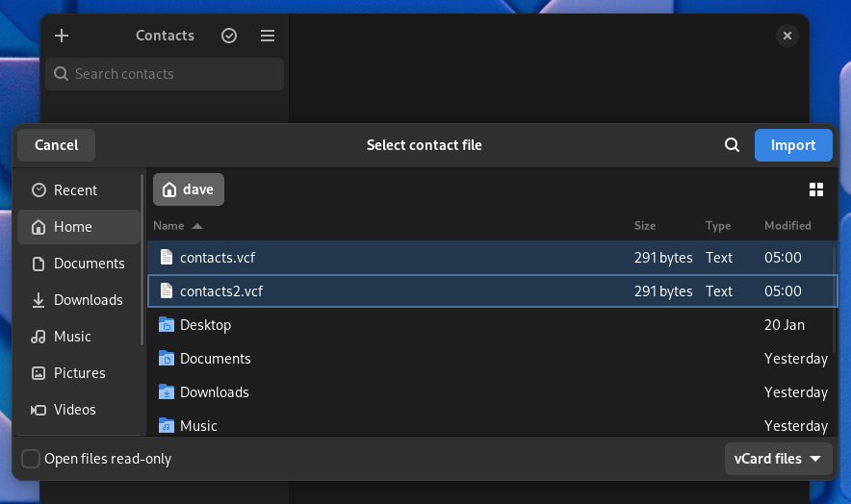The height and width of the screenshot is (504, 851).
Task: Click the Downloads folder icon in list
Action: point(167,392)
